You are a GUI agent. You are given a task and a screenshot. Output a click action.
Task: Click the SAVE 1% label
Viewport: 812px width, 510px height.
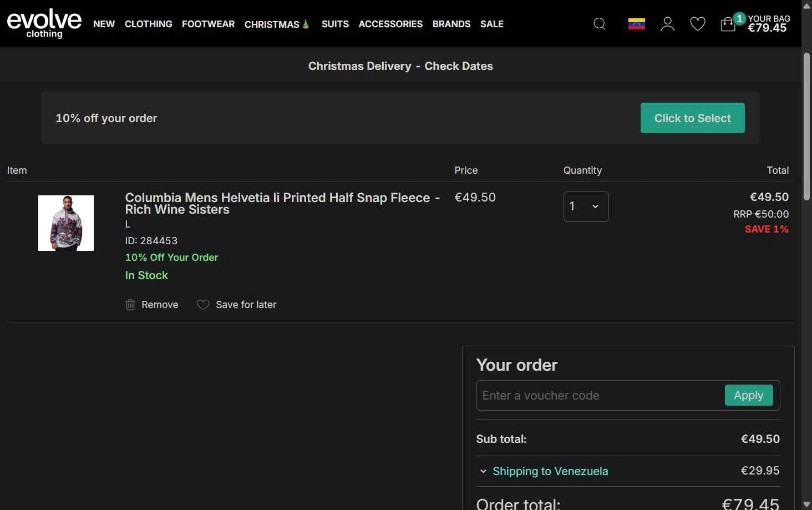767,229
